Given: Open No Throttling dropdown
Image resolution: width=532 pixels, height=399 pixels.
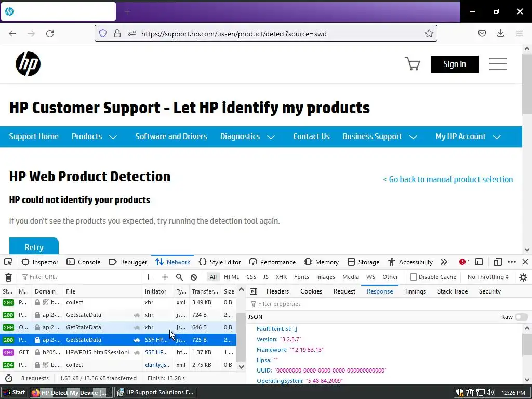Looking at the screenshot, I should point(488,277).
